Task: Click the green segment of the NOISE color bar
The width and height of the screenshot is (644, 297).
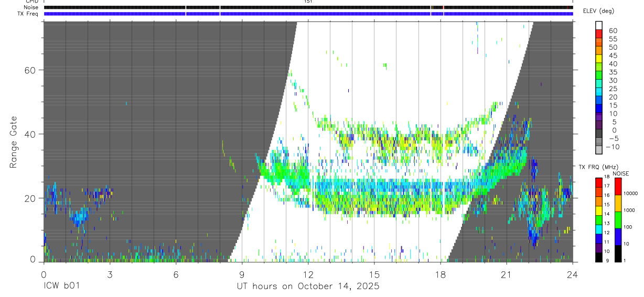Action: pos(618,219)
